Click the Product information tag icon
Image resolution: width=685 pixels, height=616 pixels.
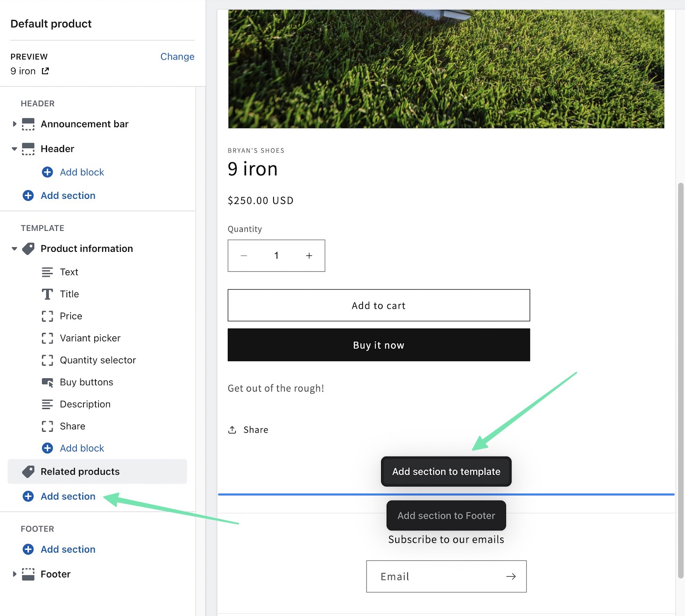pos(28,249)
